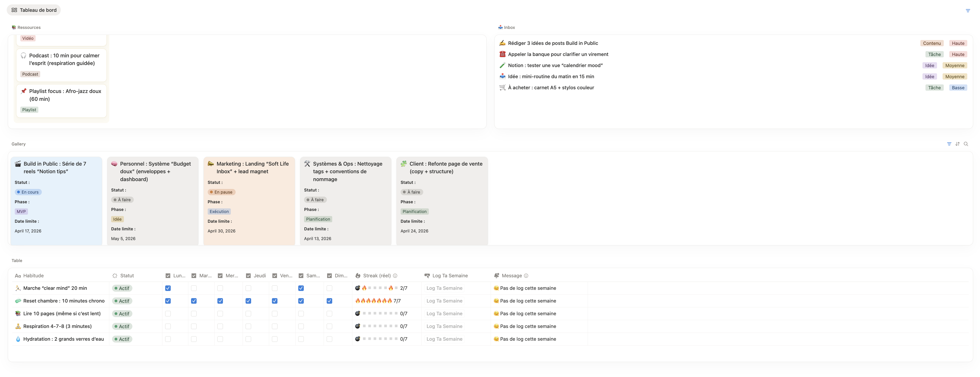Check Jeudi for Lire 10 pages

point(248,314)
